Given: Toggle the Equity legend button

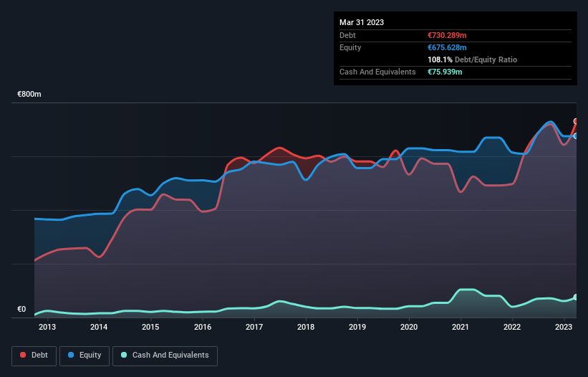Looking at the screenshot, I should tap(85, 355).
